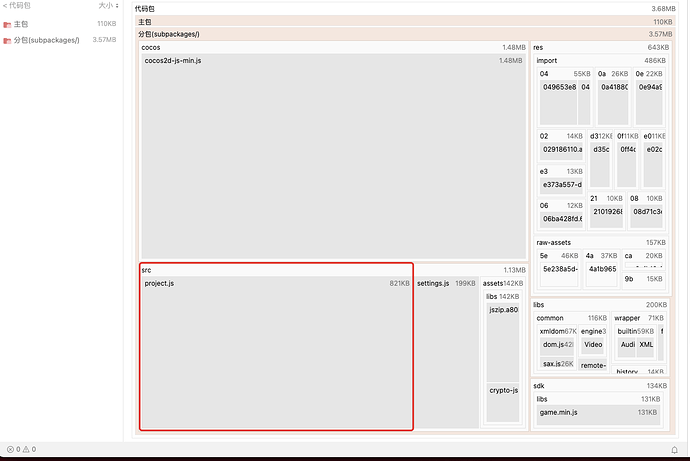The image size is (690, 461).
Task: Select the 06ba428fd file block
Action: tap(561, 220)
